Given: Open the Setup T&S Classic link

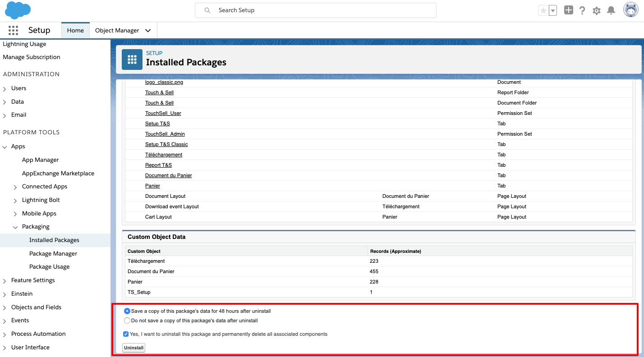Looking at the screenshot, I should [166, 144].
